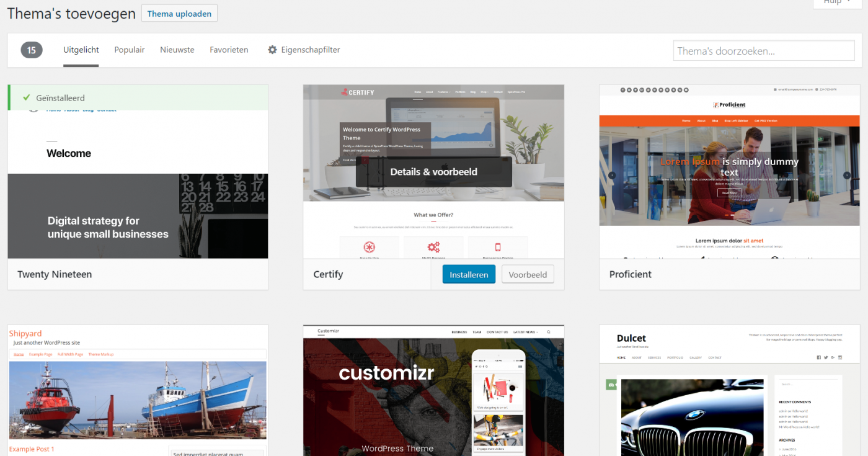Screen dimensions: 868x456
Task: Preview the Certify theme via Voorbeeld
Action: (528, 274)
